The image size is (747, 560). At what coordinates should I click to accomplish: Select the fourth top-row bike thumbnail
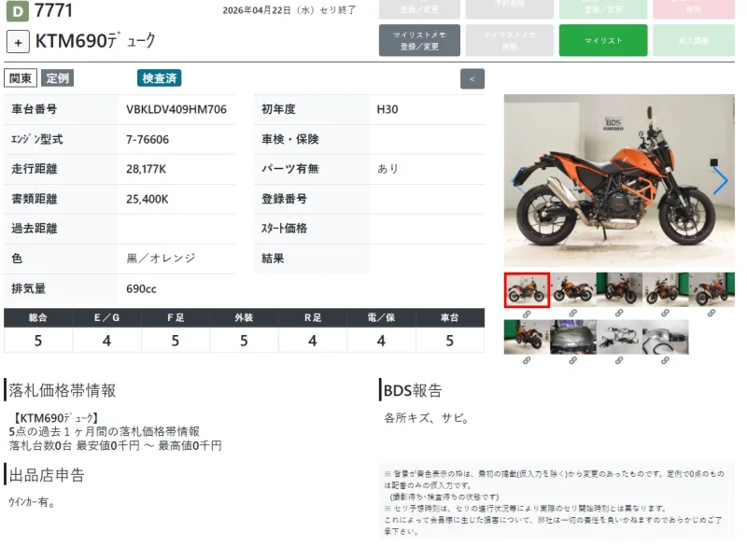666,289
